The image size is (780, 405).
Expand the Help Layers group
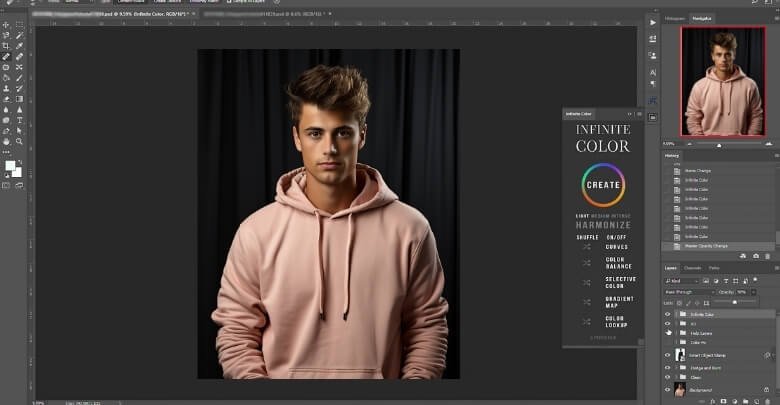677,333
